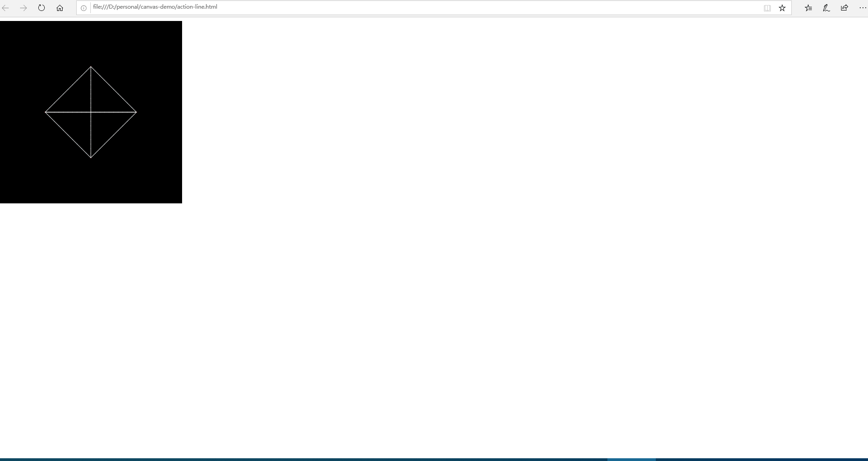Click the forward arrow button
Image resolution: width=868 pixels, height=461 pixels.
pyautogui.click(x=23, y=8)
